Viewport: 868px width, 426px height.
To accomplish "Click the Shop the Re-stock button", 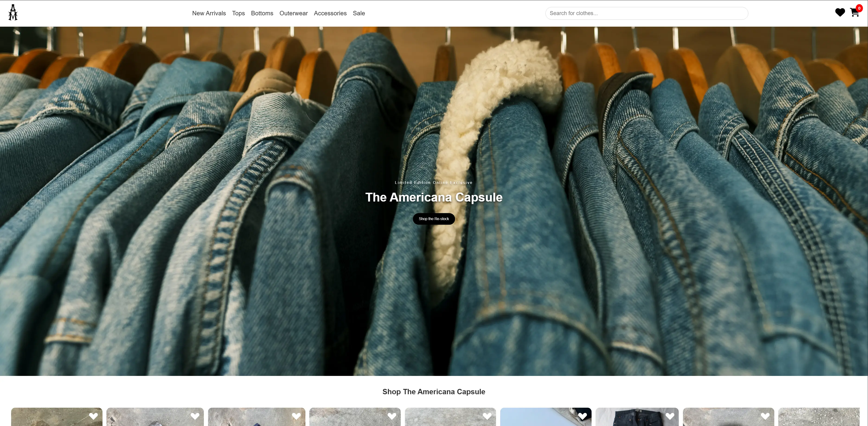I will (x=434, y=219).
